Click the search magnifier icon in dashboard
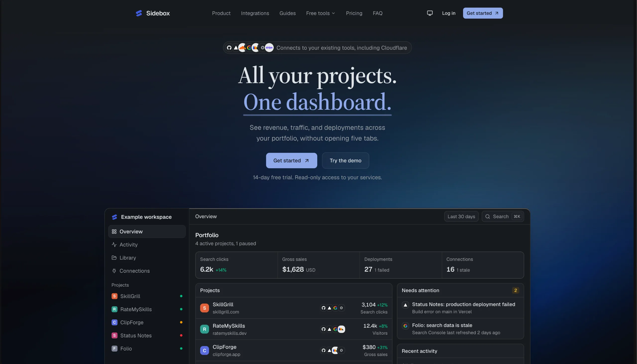This screenshot has width=637, height=364. [x=487, y=216]
